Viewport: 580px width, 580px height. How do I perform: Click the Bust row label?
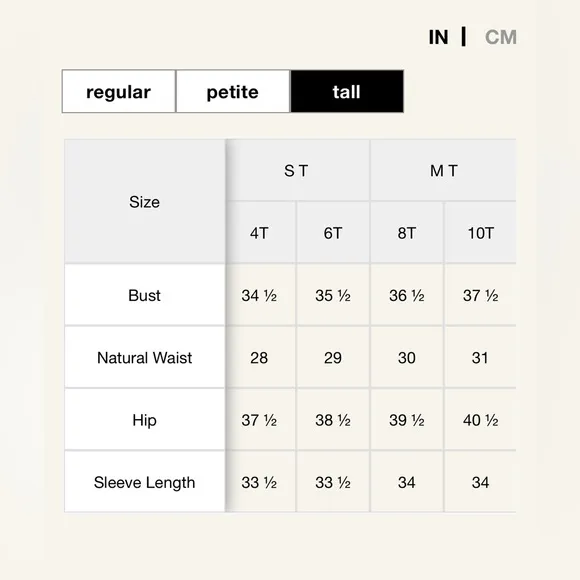click(x=145, y=295)
